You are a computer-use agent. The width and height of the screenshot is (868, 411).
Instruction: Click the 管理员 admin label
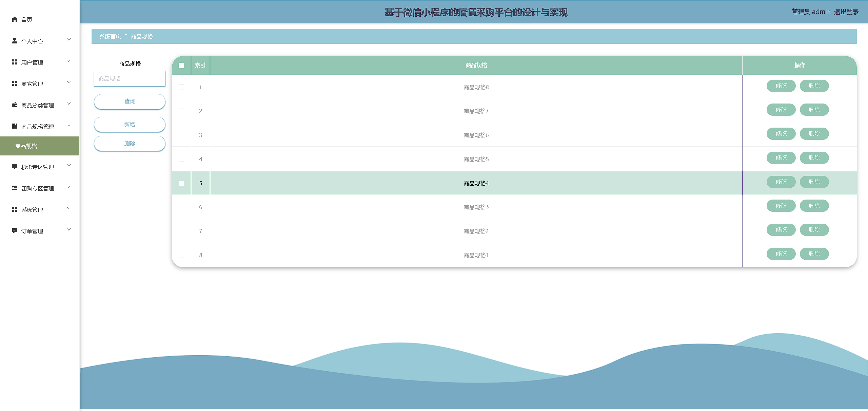pos(811,12)
